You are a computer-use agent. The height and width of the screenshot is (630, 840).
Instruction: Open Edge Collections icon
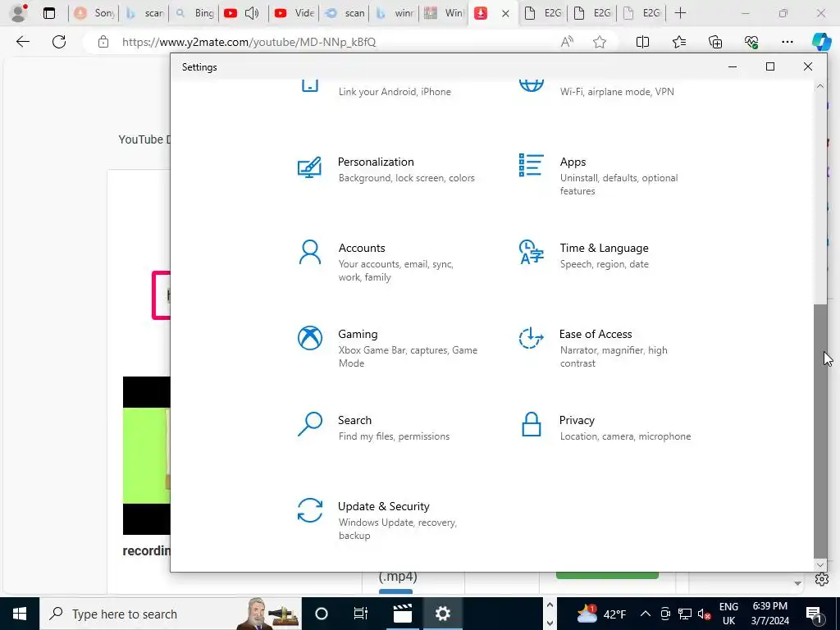point(715,42)
